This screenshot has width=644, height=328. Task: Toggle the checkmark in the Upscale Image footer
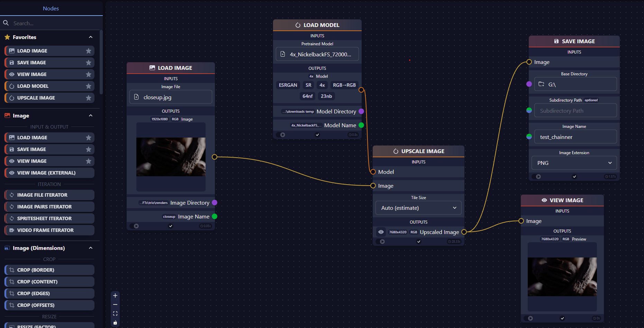[418, 242]
